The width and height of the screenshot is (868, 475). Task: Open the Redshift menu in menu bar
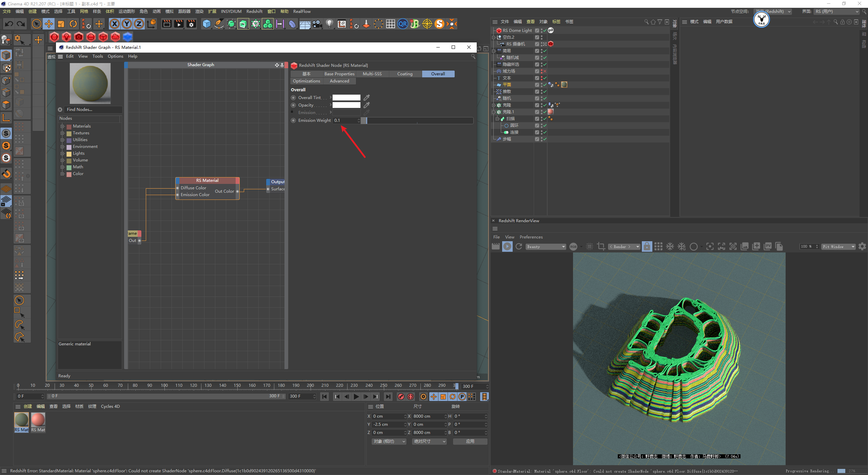click(x=254, y=12)
